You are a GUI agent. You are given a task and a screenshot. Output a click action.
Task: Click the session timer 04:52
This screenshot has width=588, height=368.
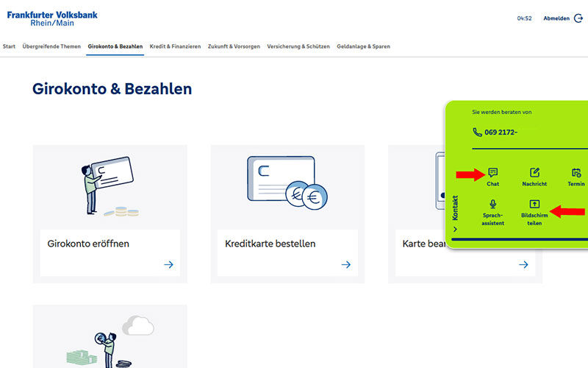[x=524, y=18]
